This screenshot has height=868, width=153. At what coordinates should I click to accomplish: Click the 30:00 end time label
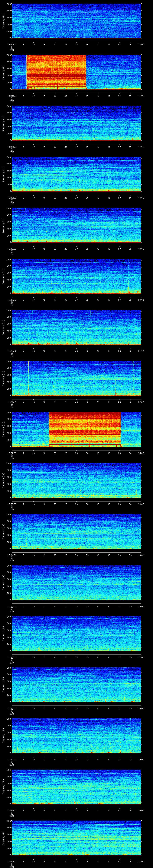141,810
